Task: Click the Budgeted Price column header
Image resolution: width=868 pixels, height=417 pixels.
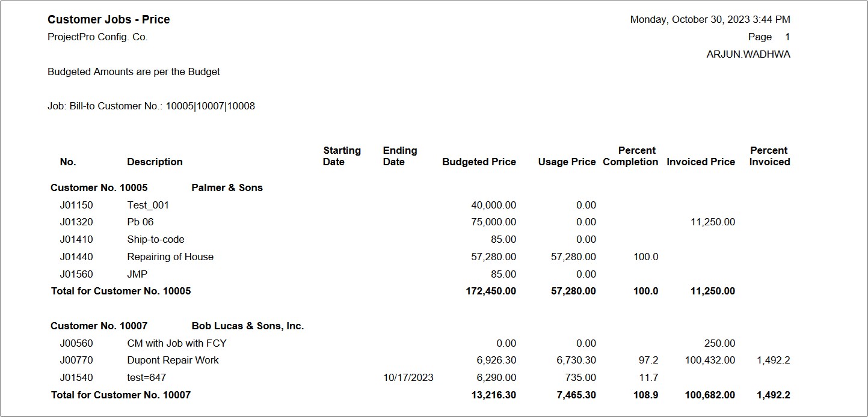Action: point(479,162)
